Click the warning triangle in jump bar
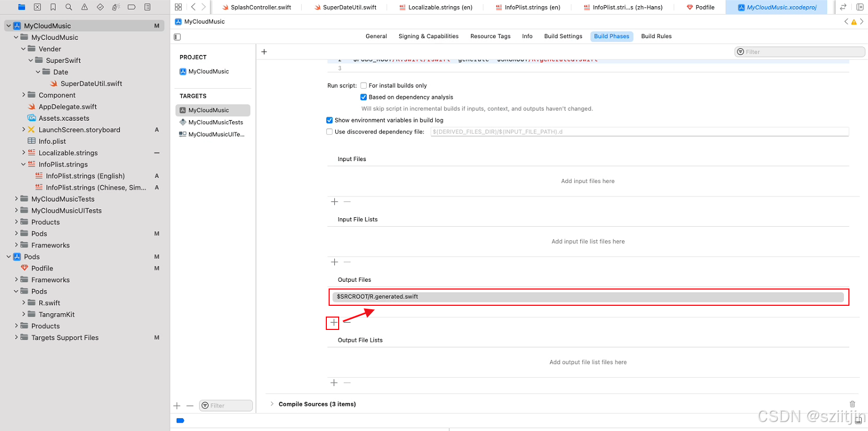Screen dimensions: 868x431 854,22
